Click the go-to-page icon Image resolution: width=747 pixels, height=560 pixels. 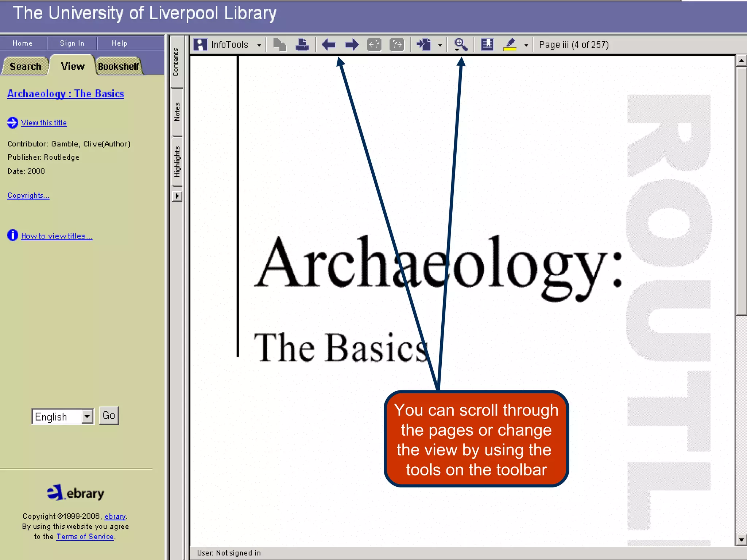tap(424, 44)
